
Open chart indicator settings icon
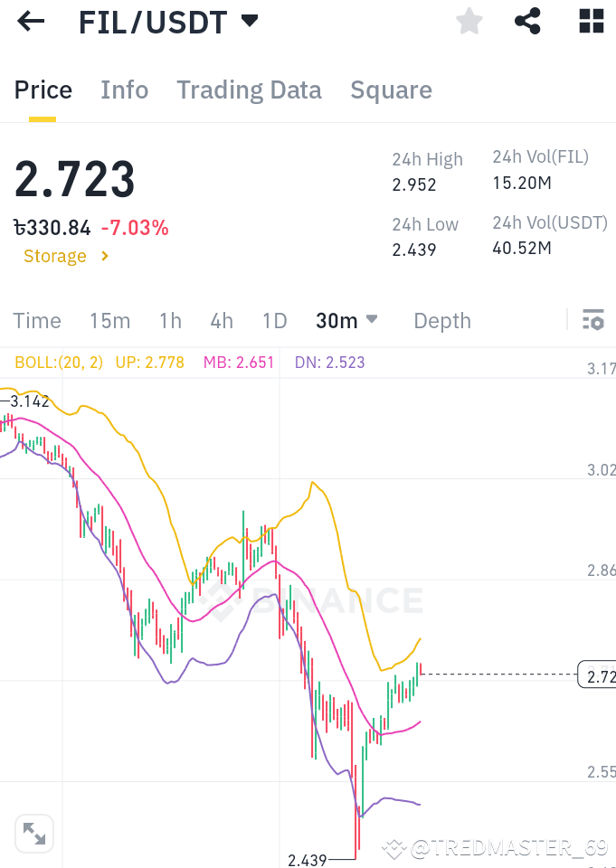click(592, 320)
